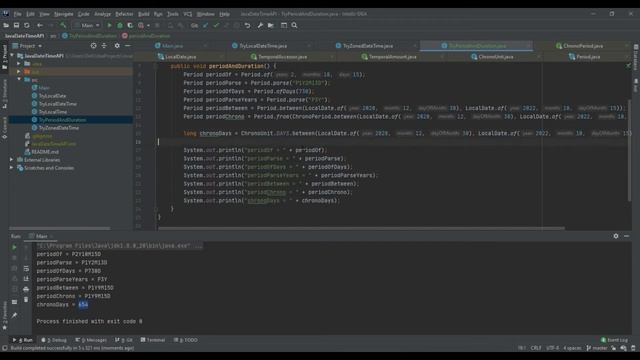Pin the Run tab with pin icon

14,315
